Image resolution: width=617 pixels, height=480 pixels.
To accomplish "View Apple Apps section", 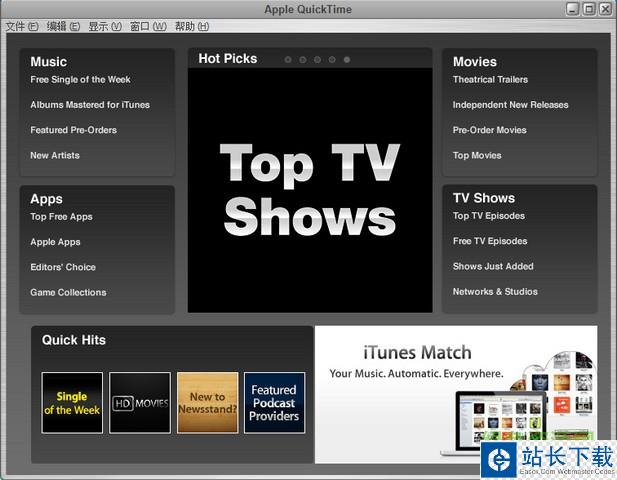I will point(55,242).
